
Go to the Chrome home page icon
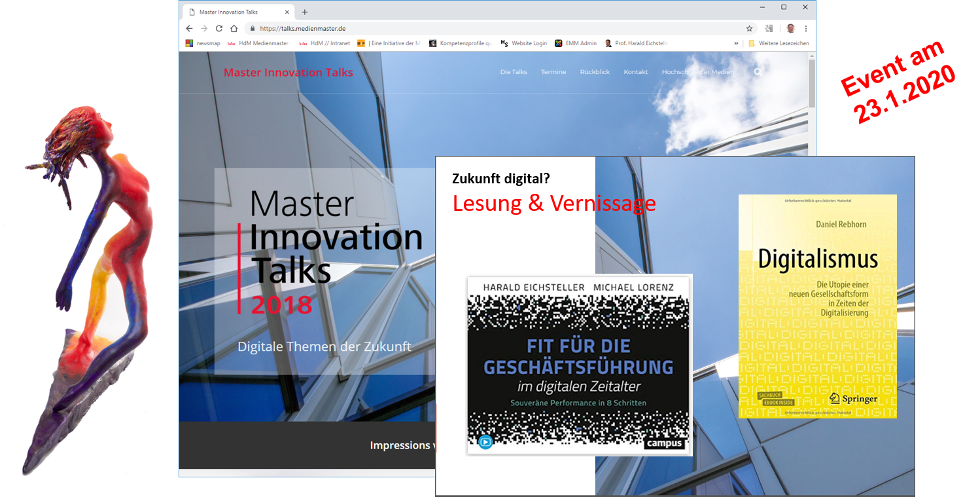coord(234,29)
